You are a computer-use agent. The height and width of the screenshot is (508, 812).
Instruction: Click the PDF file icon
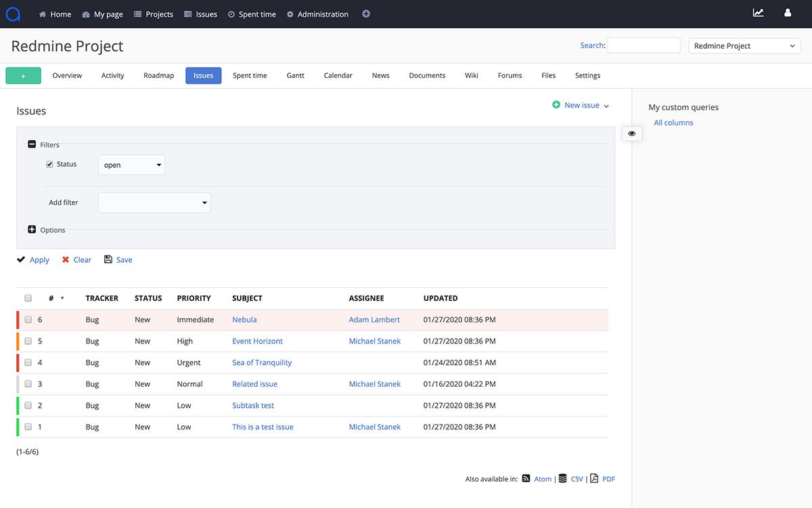point(594,478)
